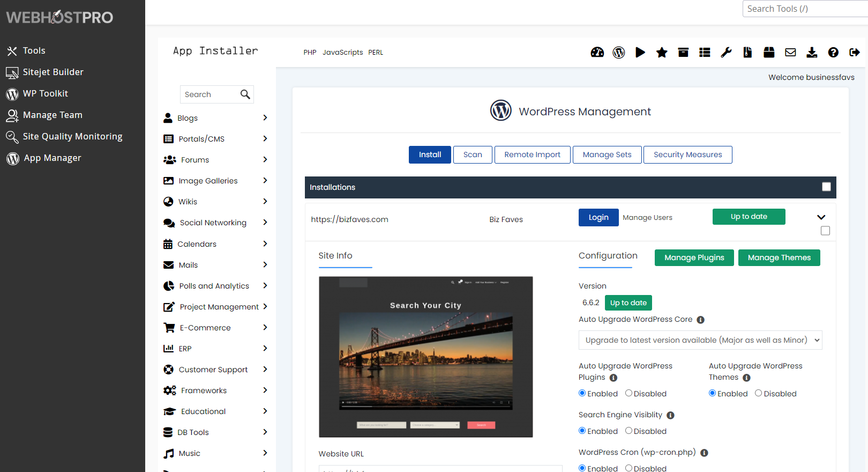Open the Remote Import tab
This screenshot has height=472, width=868.
pos(532,154)
